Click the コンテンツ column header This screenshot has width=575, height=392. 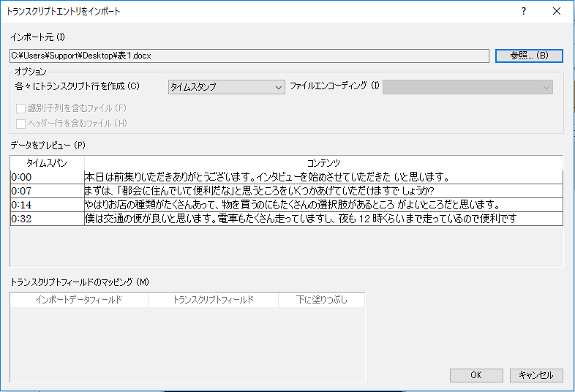[323, 162]
